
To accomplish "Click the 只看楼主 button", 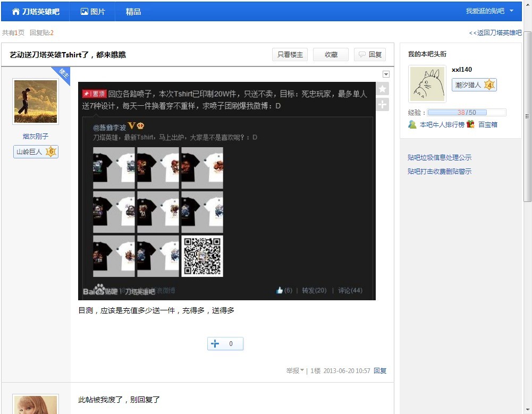I will [x=290, y=55].
